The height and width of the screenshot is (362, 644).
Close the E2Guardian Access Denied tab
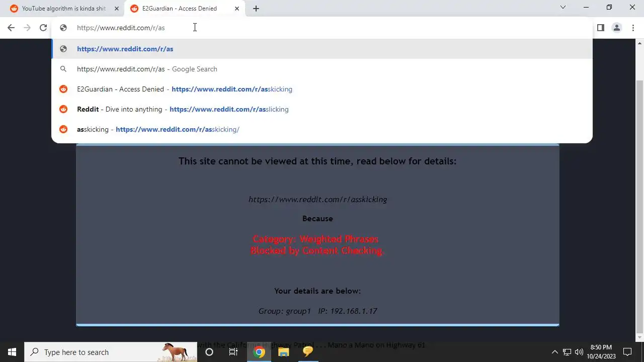click(x=237, y=9)
